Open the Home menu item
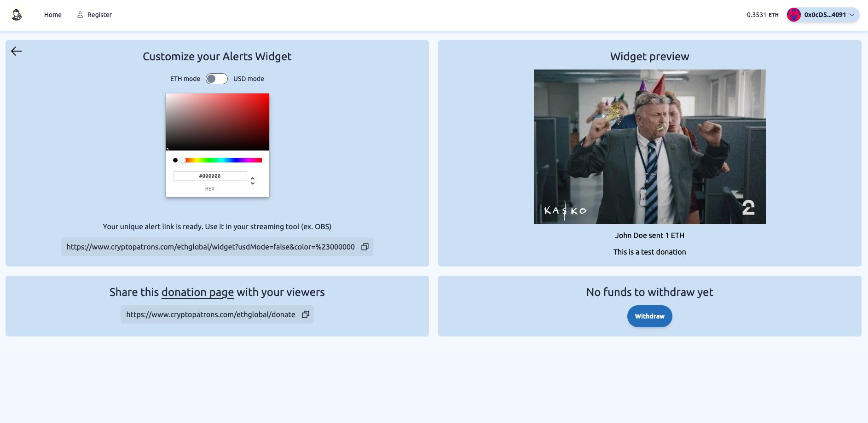This screenshot has height=423, width=868. coord(53,15)
